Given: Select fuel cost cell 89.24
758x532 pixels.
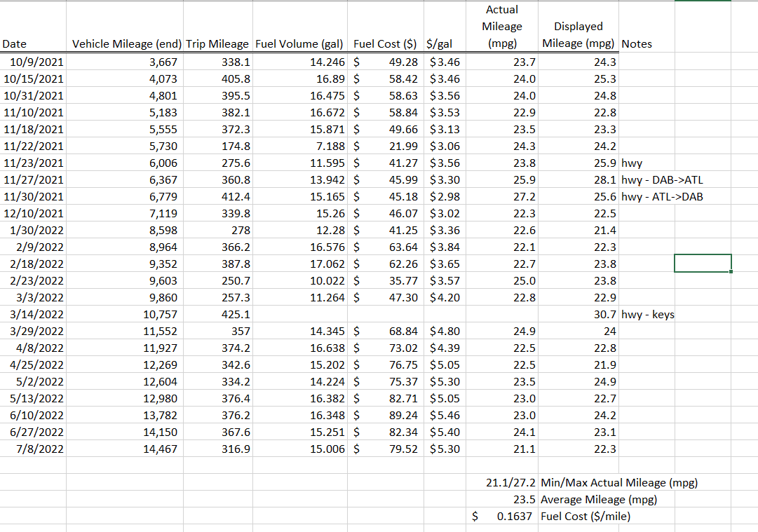Looking at the screenshot, I should [x=386, y=415].
